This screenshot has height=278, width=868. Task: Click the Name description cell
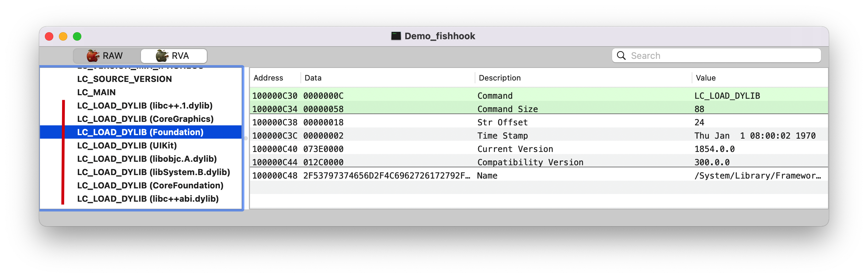point(487,176)
